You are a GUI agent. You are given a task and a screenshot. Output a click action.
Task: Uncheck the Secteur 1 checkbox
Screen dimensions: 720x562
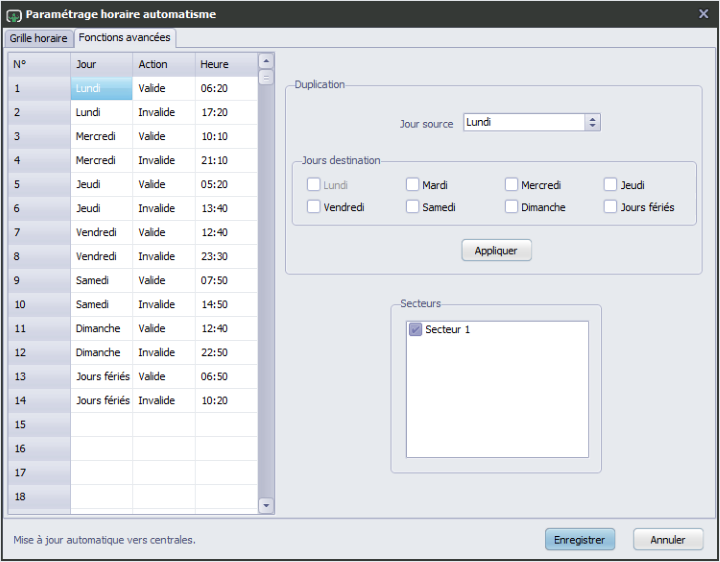[416, 329]
